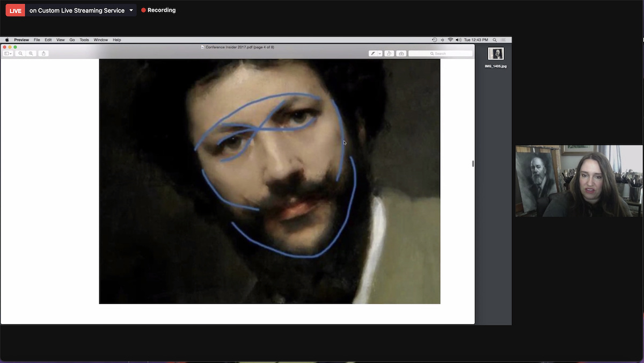This screenshot has width=644, height=363.
Task: Click the Share button in Preview toolbar
Action: (x=43, y=53)
